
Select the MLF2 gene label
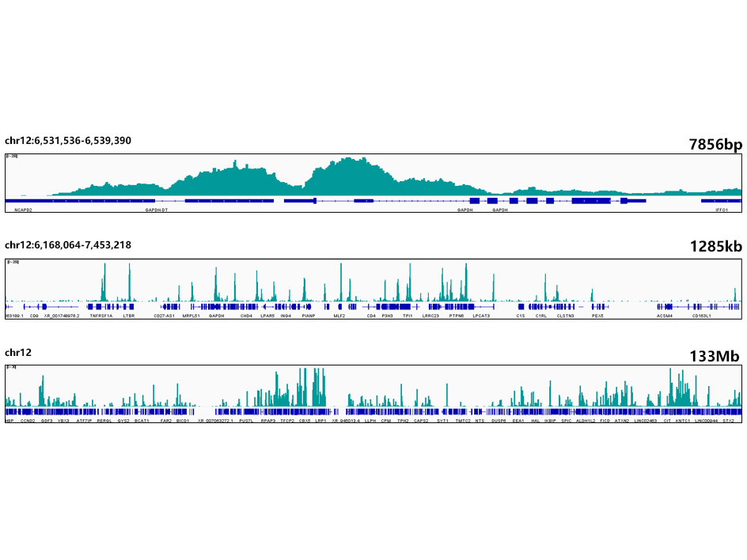point(339,316)
